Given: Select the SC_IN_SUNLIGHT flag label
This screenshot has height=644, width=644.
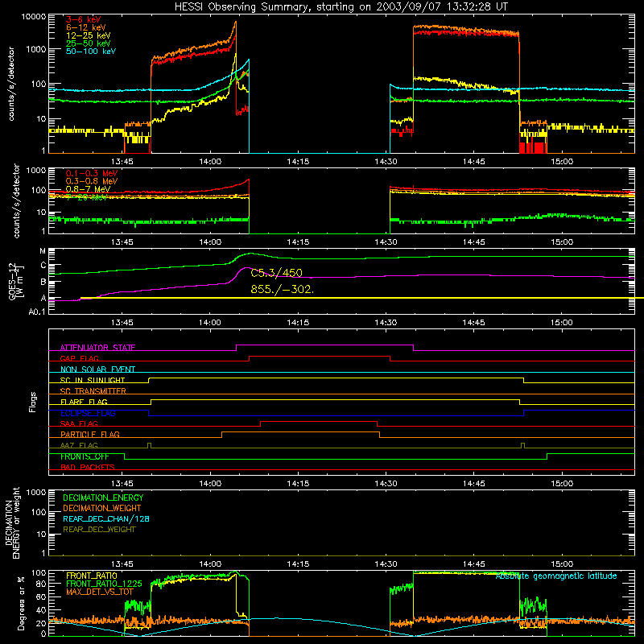Looking at the screenshot, I should pyautogui.click(x=93, y=380).
